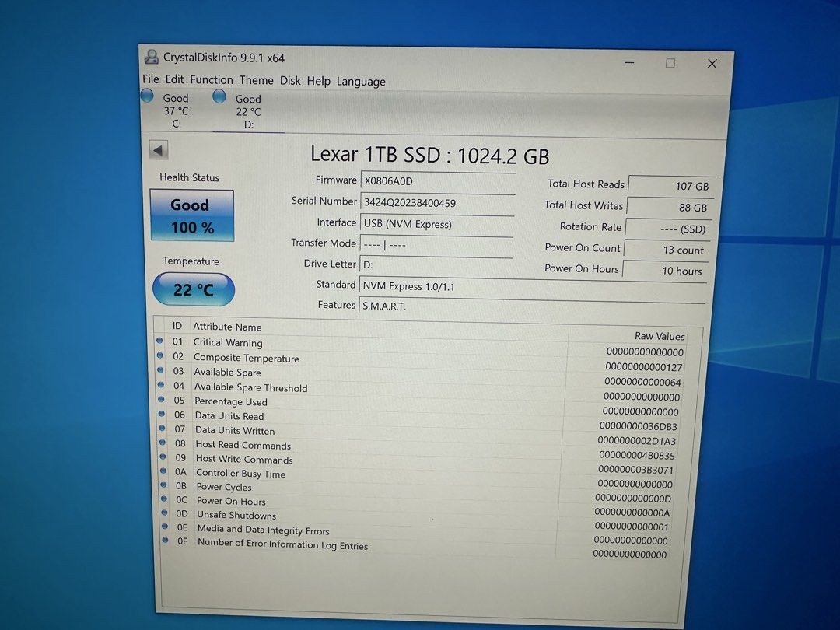The image size is (840, 630).
Task: Click the status dot beside Unsafe Shutdowns
Action: pos(165,513)
